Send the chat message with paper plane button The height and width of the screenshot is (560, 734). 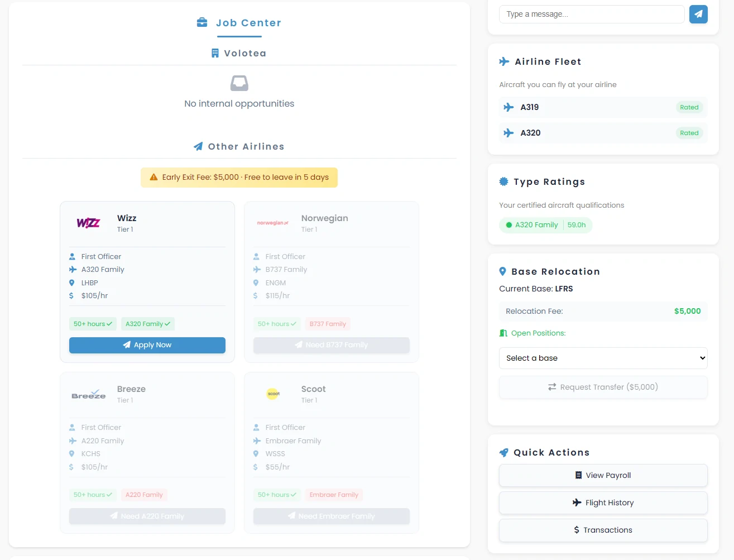698,14
